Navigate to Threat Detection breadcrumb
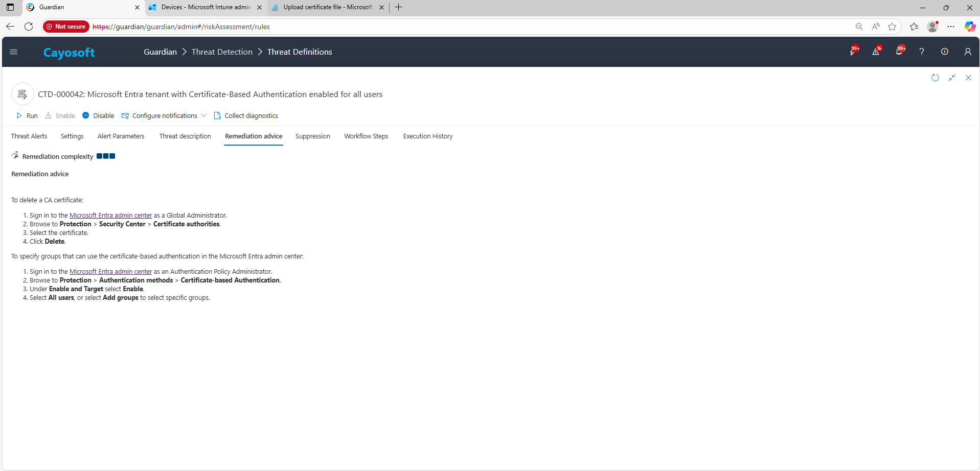Viewport: 980px width, 471px height. (222, 52)
